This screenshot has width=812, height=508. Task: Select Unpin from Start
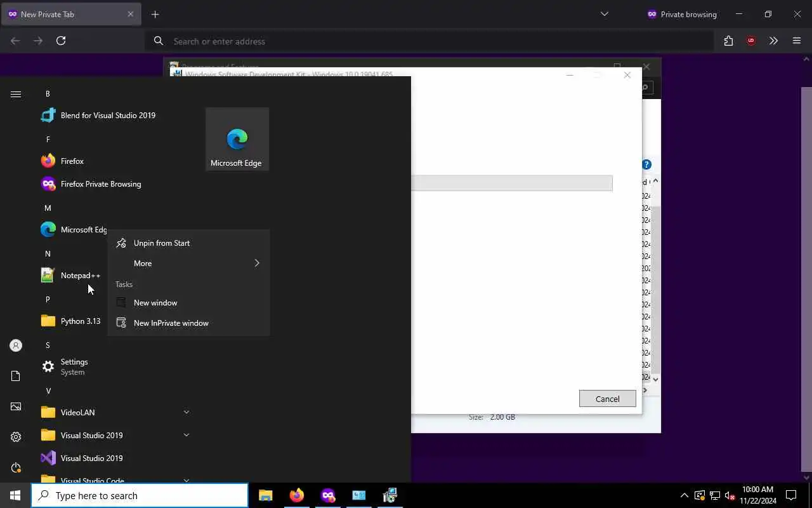click(188, 243)
